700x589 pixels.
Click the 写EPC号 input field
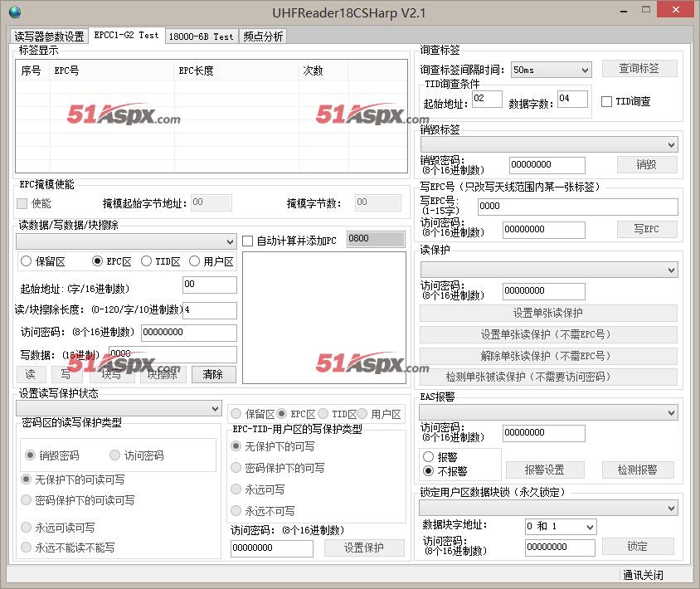pyautogui.click(x=577, y=207)
